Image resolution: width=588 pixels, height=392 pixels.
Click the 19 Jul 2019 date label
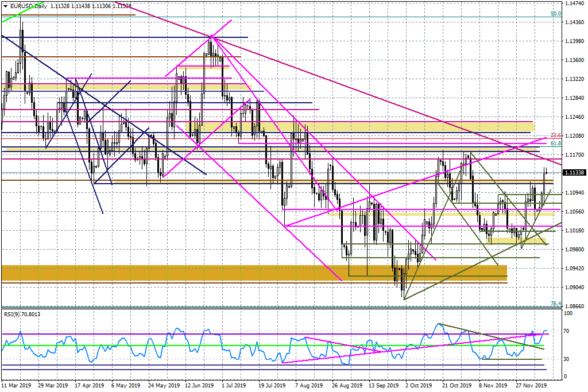(x=273, y=385)
